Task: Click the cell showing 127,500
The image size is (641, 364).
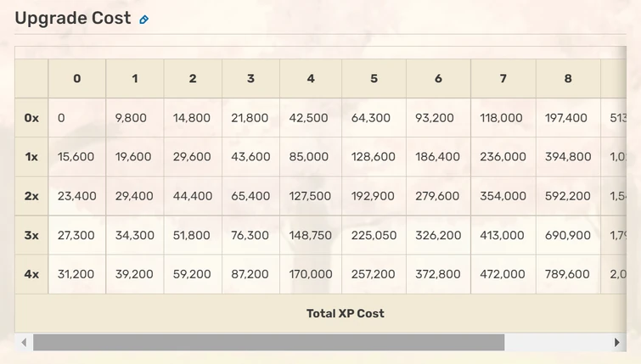Action: tap(310, 196)
